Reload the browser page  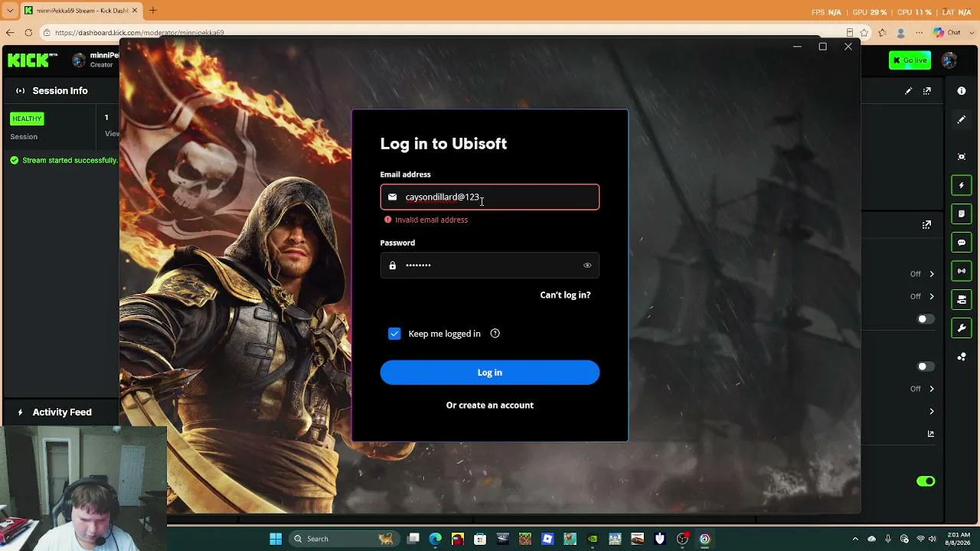(x=28, y=33)
